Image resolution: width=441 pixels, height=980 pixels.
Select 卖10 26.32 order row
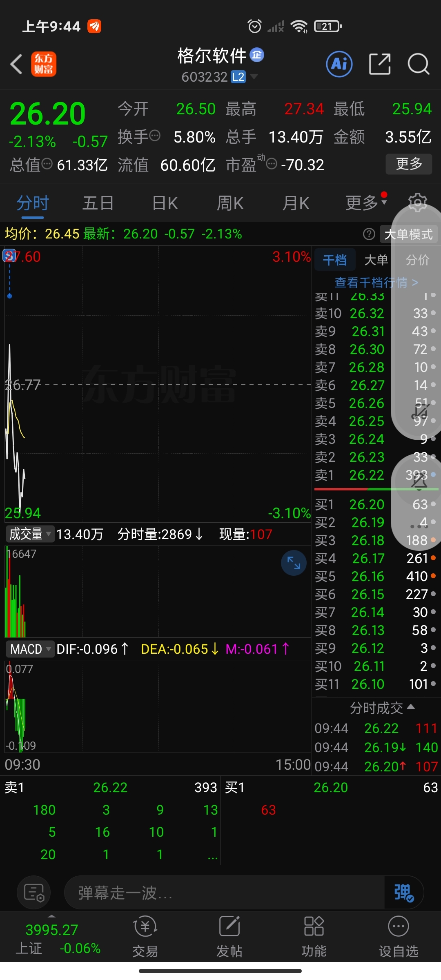[x=376, y=313]
